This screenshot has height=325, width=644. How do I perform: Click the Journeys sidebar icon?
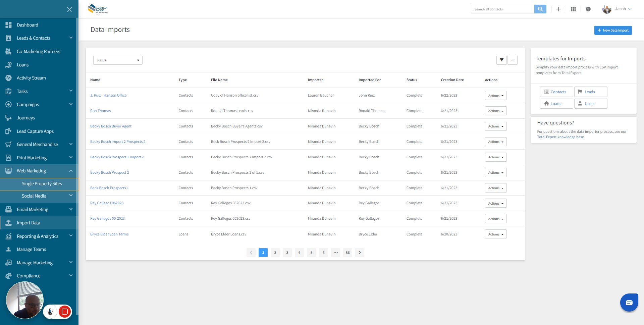9,118
